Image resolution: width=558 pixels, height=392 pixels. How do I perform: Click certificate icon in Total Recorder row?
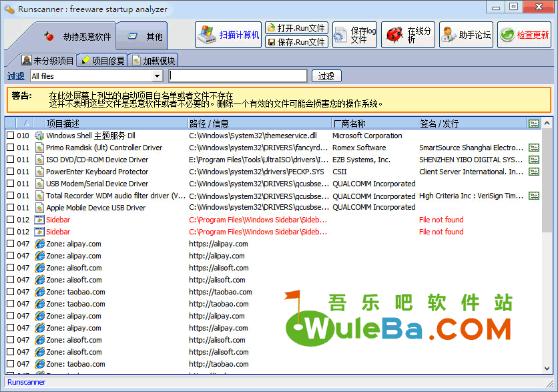pos(534,196)
